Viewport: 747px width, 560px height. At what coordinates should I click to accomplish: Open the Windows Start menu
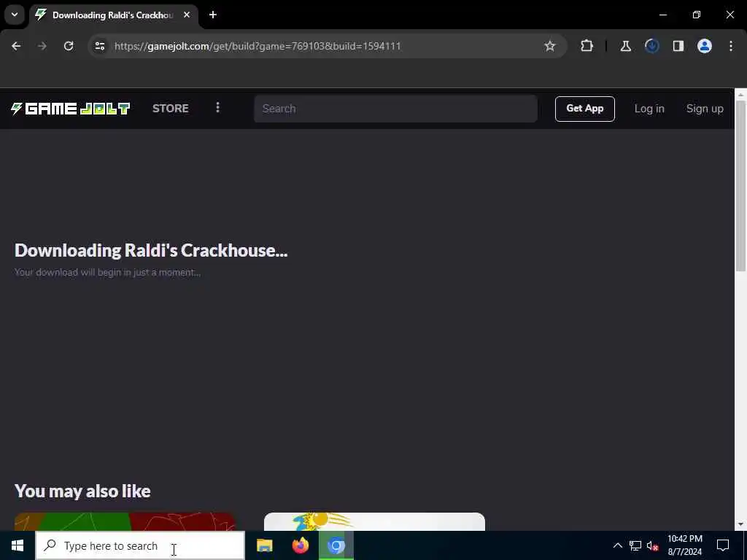(18, 545)
